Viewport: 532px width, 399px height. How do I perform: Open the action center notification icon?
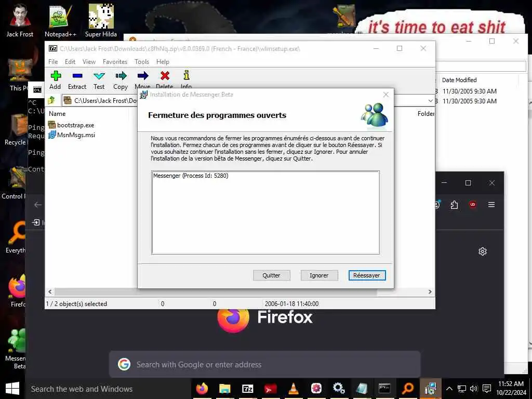(x=486, y=389)
